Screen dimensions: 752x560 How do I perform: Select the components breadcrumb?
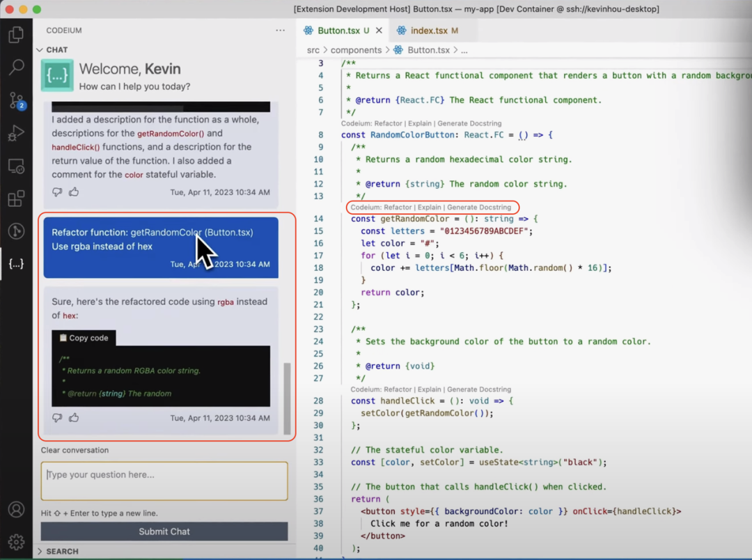coord(356,50)
